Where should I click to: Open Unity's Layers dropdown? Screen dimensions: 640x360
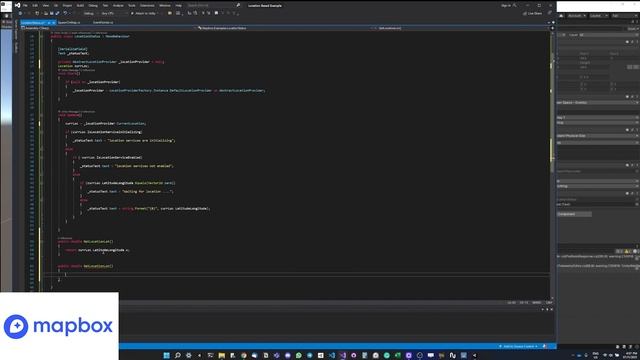[x=599, y=16]
